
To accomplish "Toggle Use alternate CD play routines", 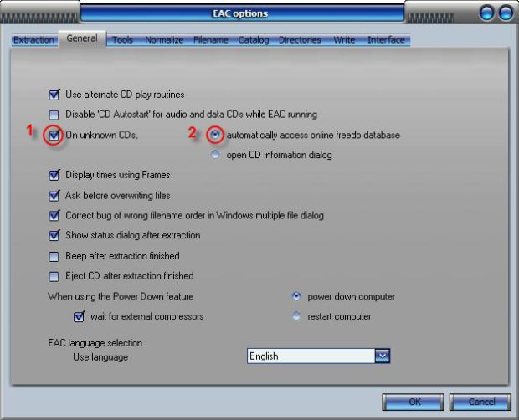I will 54,95.
